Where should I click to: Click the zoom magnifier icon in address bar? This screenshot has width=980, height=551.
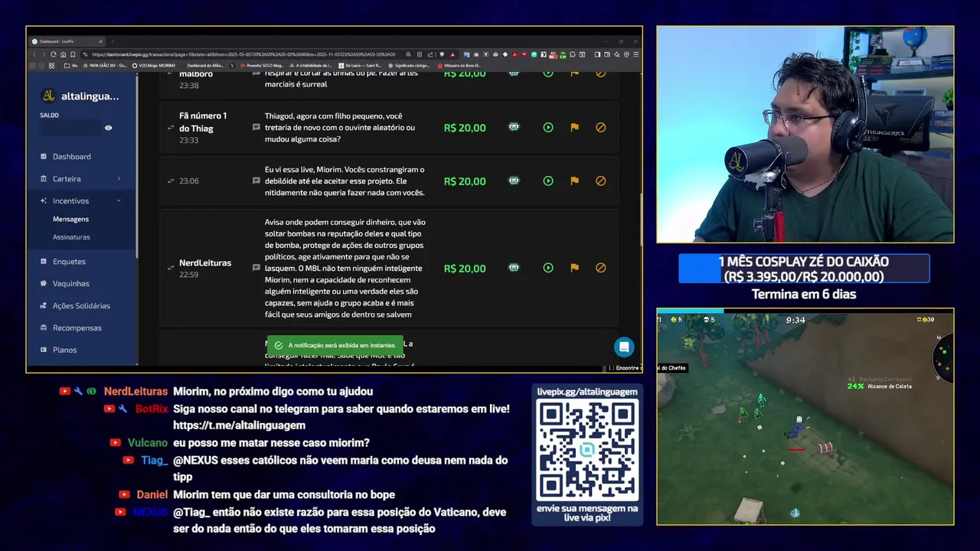[x=409, y=54]
